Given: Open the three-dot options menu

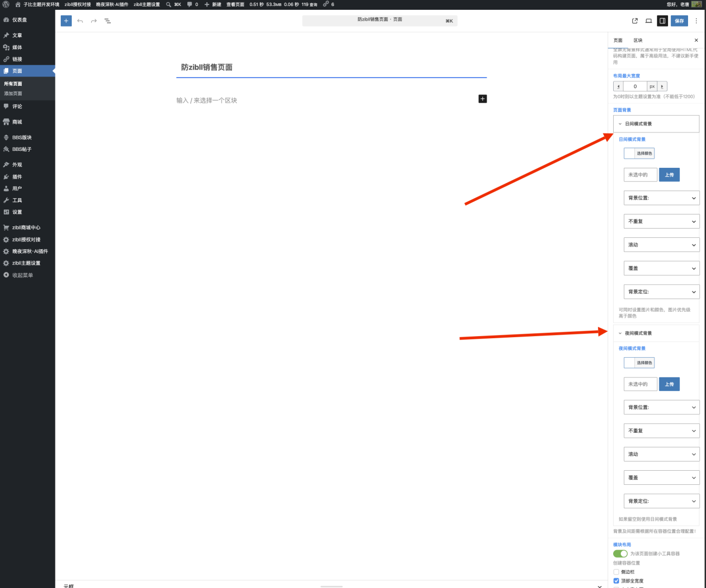Looking at the screenshot, I should click(x=696, y=21).
